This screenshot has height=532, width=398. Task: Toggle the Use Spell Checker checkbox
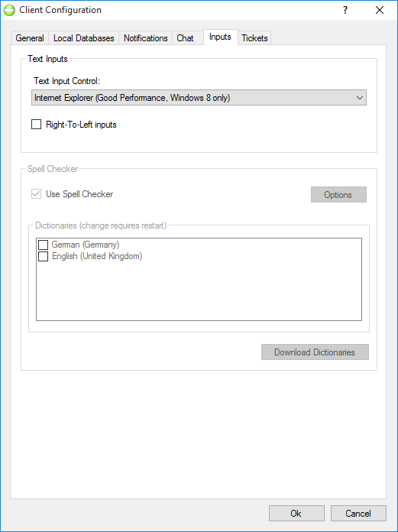tap(36, 194)
